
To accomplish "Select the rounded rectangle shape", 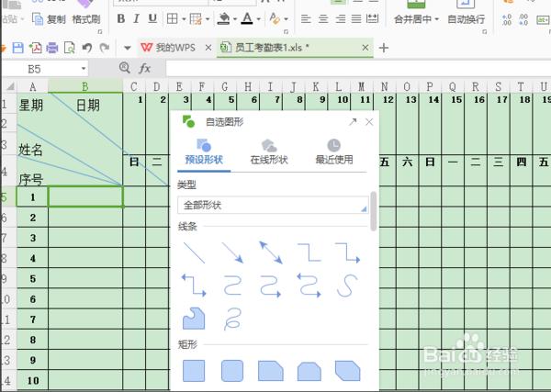I will point(232,371).
